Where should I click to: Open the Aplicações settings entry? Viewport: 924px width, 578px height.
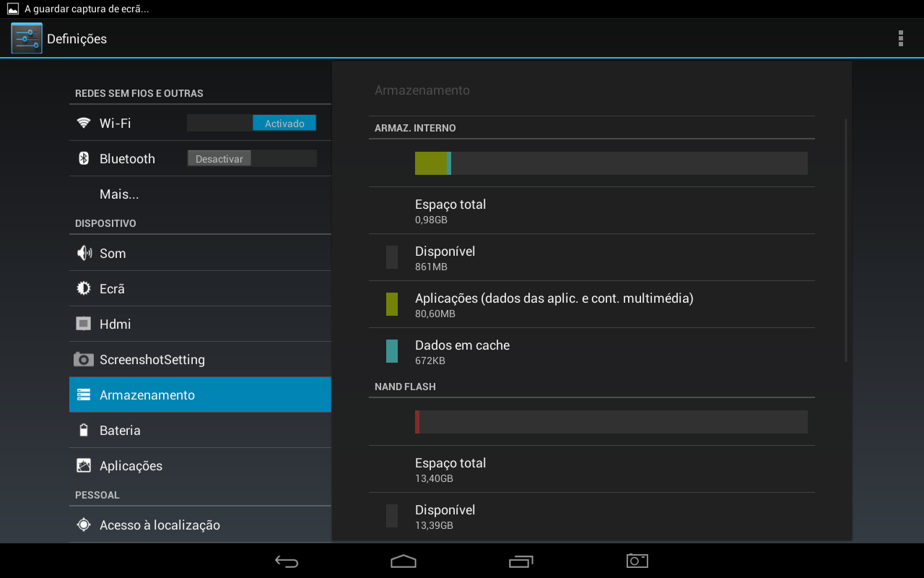point(200,465)
